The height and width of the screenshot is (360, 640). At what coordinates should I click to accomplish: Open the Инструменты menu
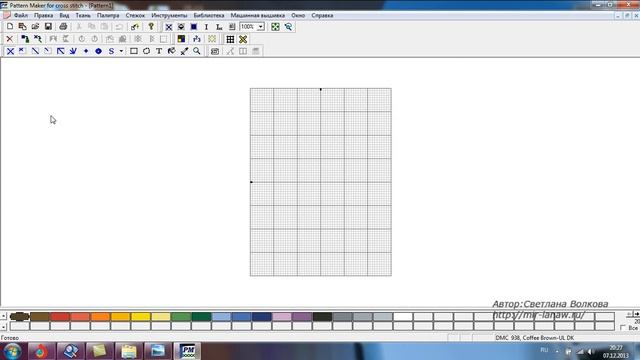click(x=169, y=16)
